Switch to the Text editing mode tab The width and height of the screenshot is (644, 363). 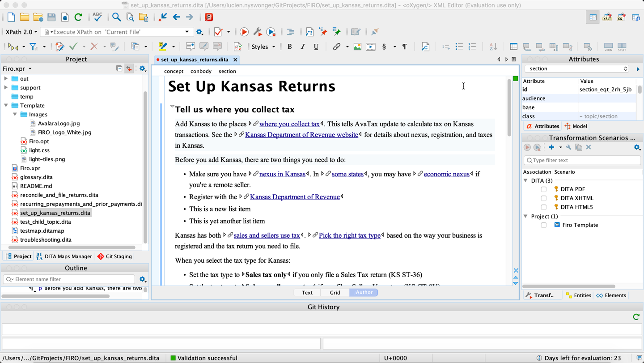(x=307, y=293)
